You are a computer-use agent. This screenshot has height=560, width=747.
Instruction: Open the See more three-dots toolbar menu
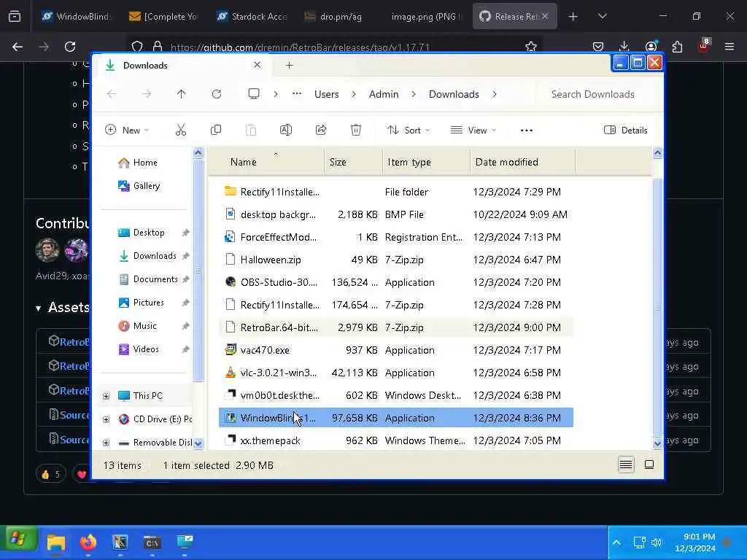[527, 130]
